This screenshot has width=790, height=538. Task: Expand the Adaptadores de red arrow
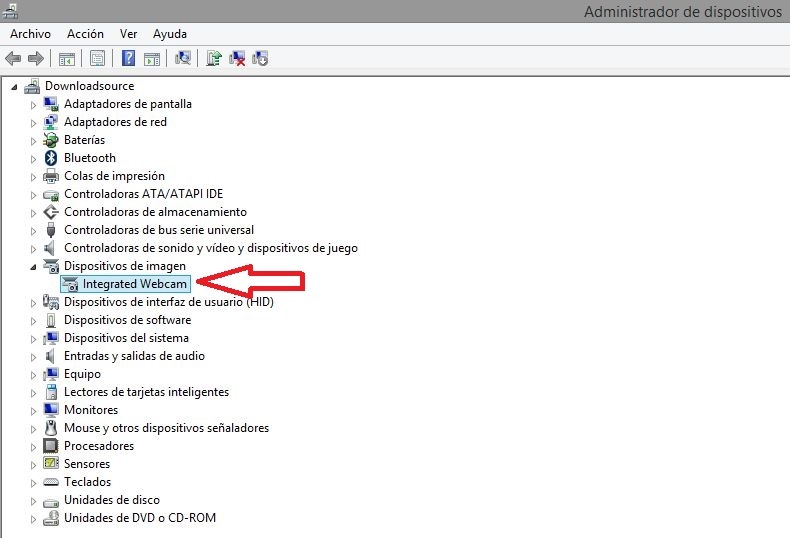pyautogui.click(x=33, y=123)
